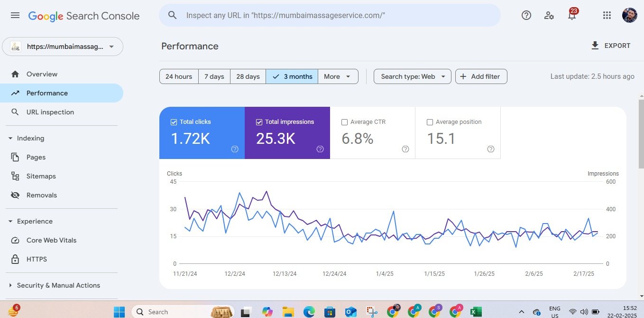Check the Average CTR checkbox
Viewport: 644px width, 318px height.
(344, 122)
